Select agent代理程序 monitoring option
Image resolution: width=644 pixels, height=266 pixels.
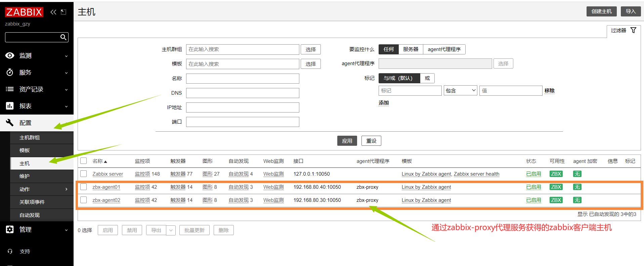[x=444, y=49]
